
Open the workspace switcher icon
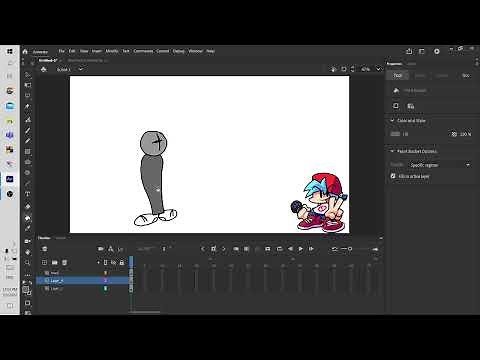coord(422,51)
